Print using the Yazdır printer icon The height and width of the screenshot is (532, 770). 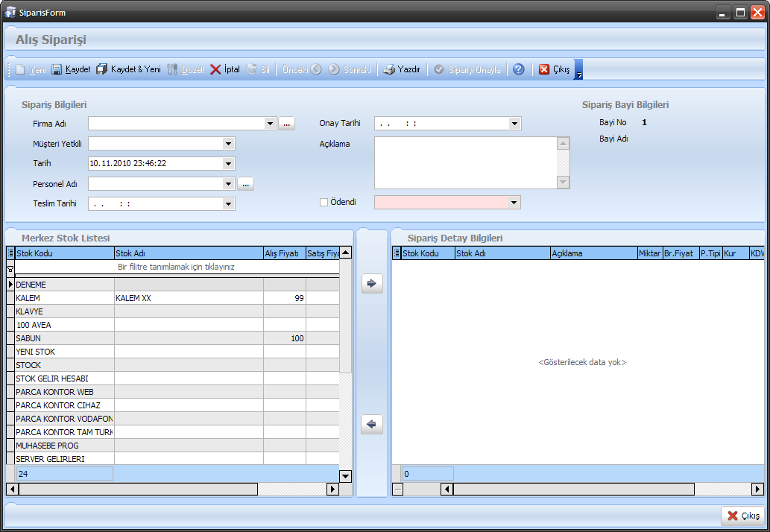389,69
